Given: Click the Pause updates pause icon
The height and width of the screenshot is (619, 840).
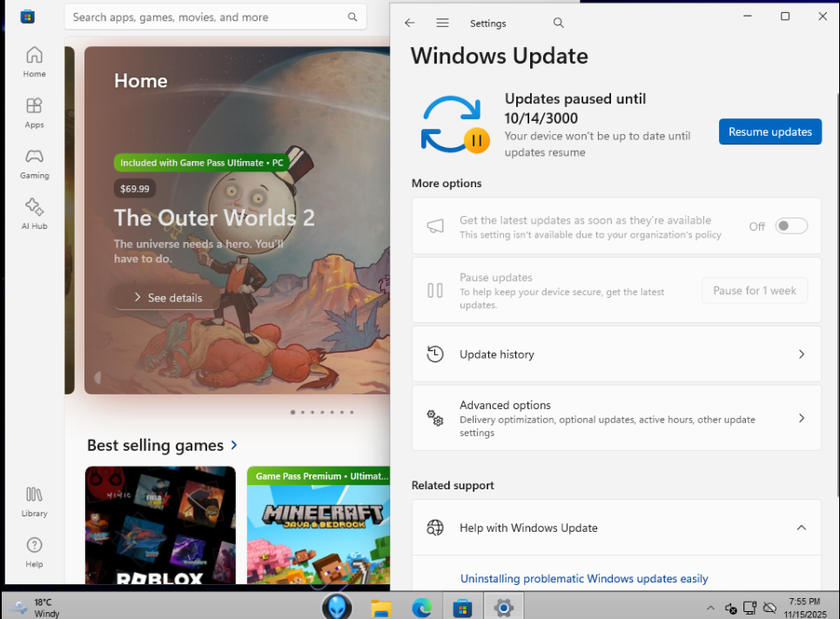Looking at the screenshot, I should (x=435, y=291).
